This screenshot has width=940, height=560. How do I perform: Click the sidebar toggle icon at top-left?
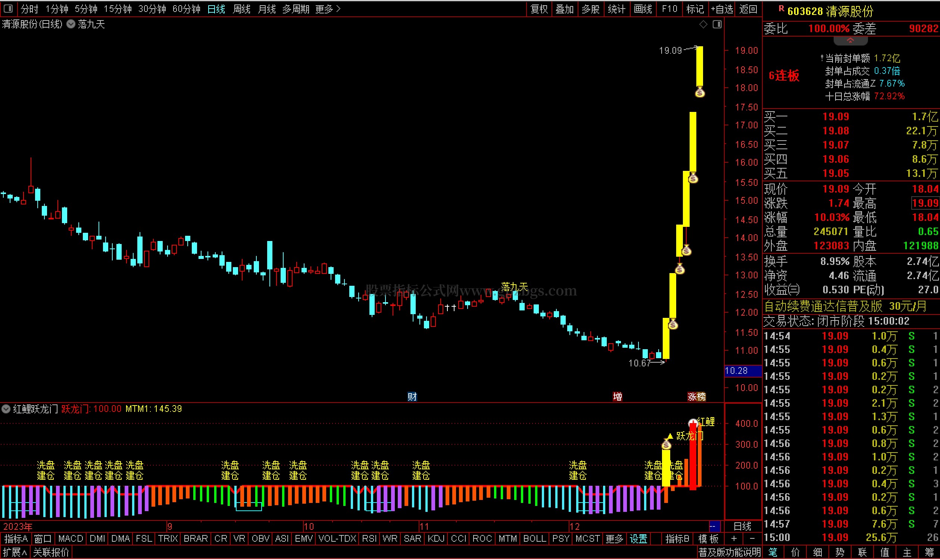click(x=8, y=8)
